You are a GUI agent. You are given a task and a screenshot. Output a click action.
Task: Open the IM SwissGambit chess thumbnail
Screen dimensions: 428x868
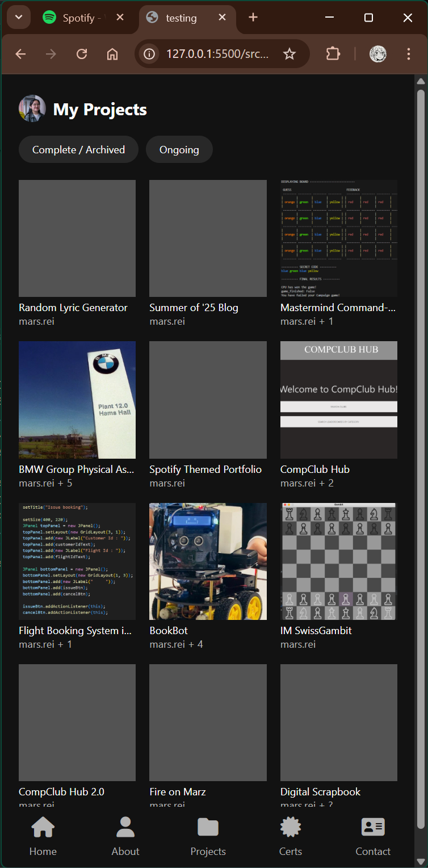coord(338,561)
